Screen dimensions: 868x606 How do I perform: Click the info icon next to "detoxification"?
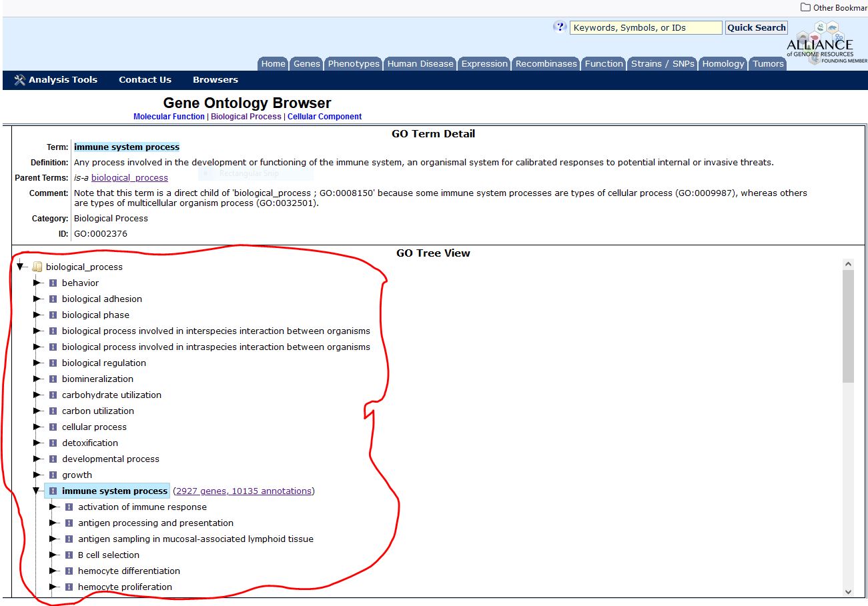[x=53, y=443]
